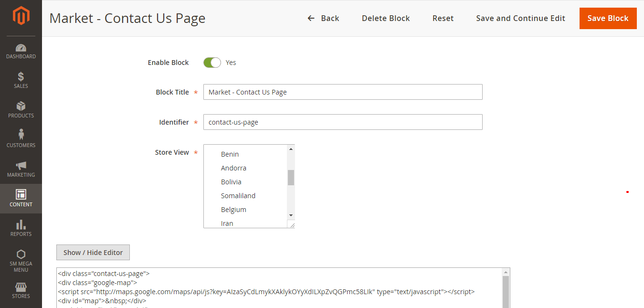
Task: Click the Back arrow icon
Action: [x=311, y=18]
